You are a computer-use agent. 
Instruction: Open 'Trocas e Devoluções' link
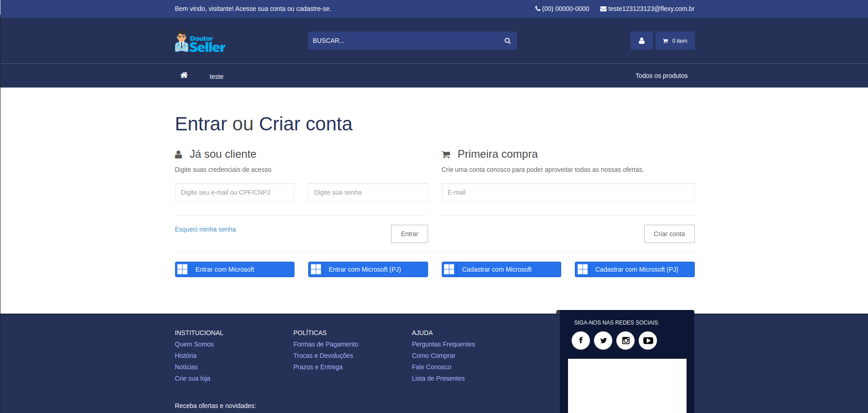tap(323, 356)
